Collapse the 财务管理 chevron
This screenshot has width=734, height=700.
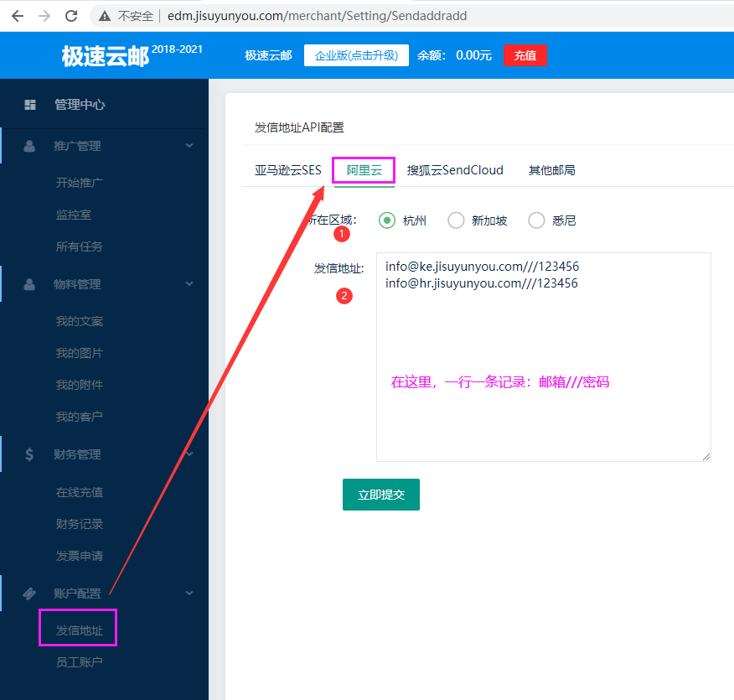(189, 454)
